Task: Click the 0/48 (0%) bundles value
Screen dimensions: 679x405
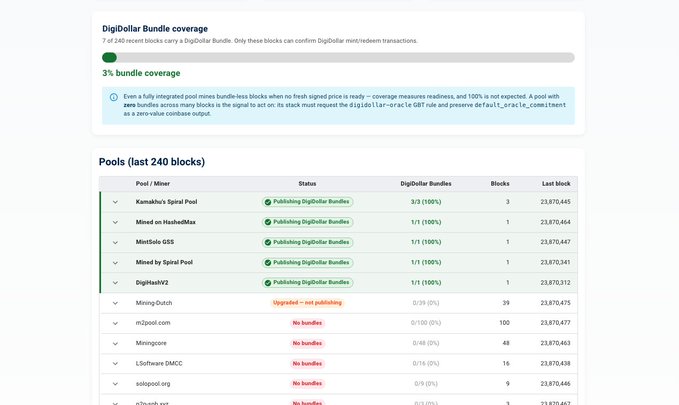Action: pyautogui.click(x=426, y=343)
